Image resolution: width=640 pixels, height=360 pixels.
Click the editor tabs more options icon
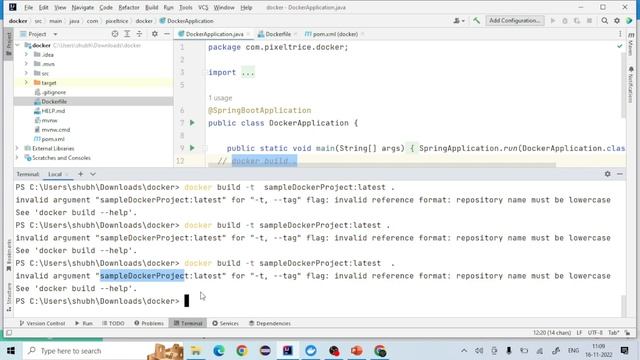(620, 34)
